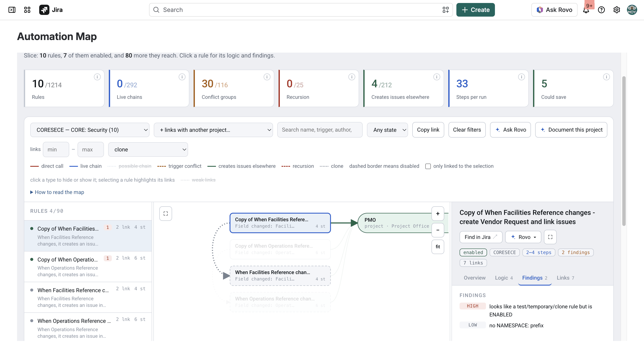Toggle recursion link type in legend
Viewport: 644px width, 342px height.
(x=298, y=166)
